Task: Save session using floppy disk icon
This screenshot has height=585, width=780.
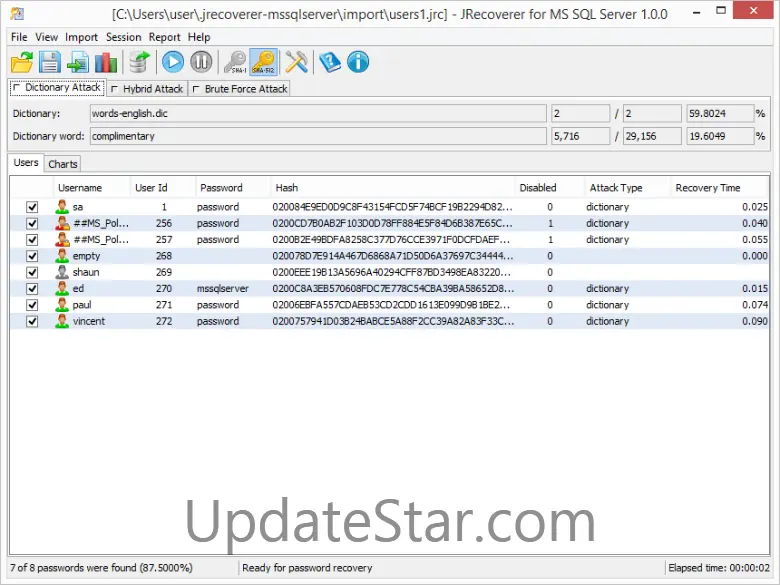Action: tap(50, 63)
